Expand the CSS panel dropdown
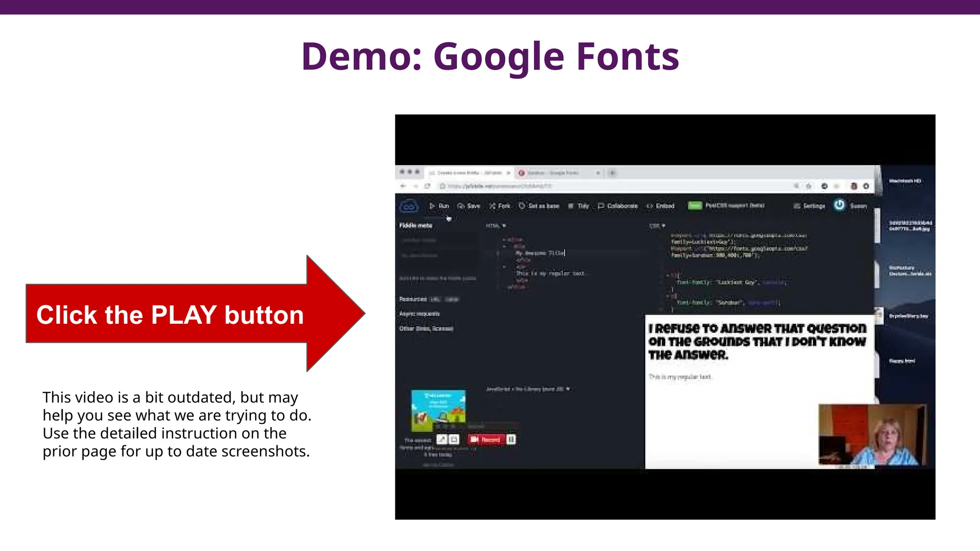Viewport: 980px width, 551px height. click(657, 226)
